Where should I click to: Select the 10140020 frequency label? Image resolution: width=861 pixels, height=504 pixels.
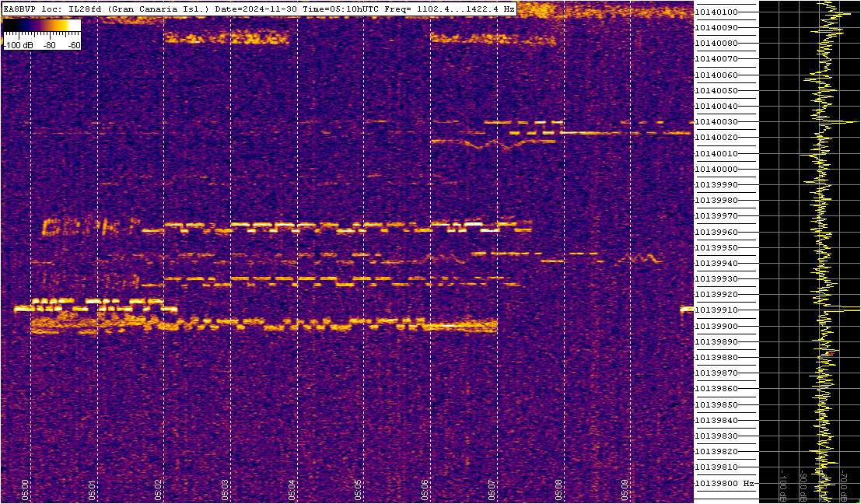click(716, 137)
